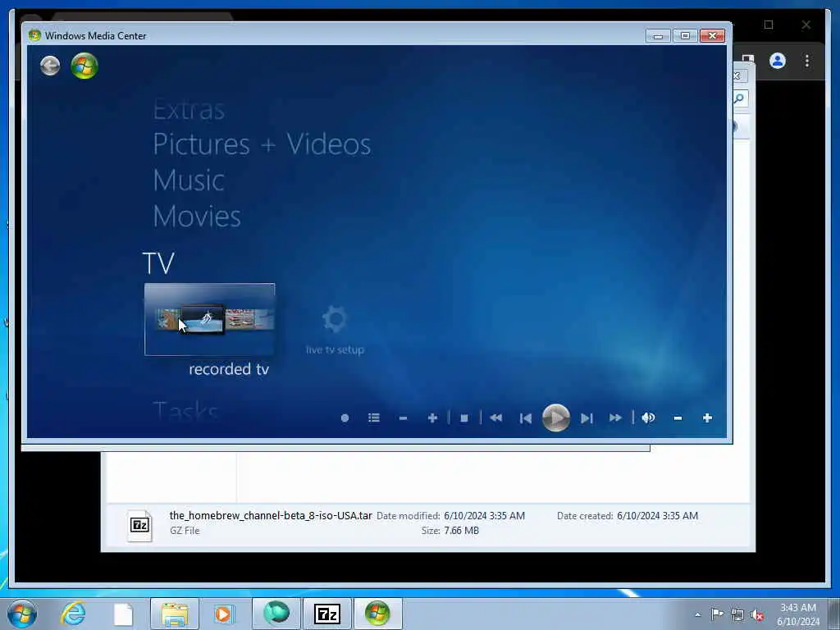The image size is (840, 630).
Task: Open live tv setup gear tile
Action: coord(335,330)
